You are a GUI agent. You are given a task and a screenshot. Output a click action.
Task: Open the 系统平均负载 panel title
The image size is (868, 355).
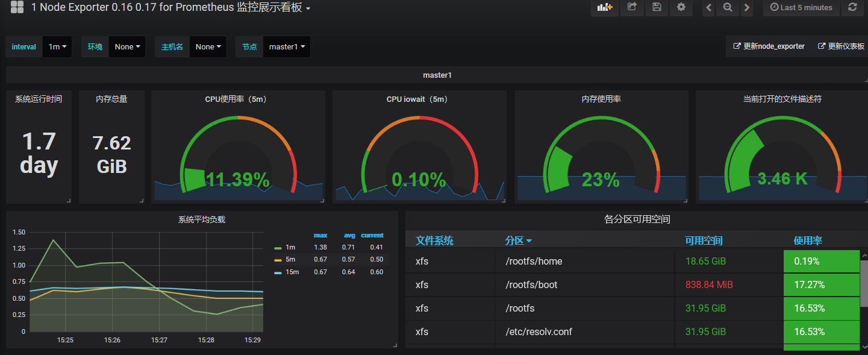[202, 220]
